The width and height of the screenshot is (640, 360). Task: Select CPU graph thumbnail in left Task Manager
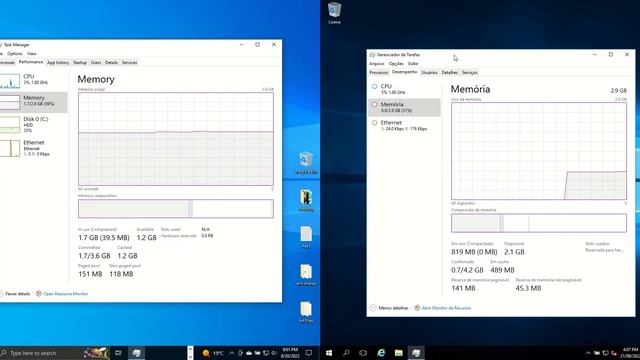[10, 81]
